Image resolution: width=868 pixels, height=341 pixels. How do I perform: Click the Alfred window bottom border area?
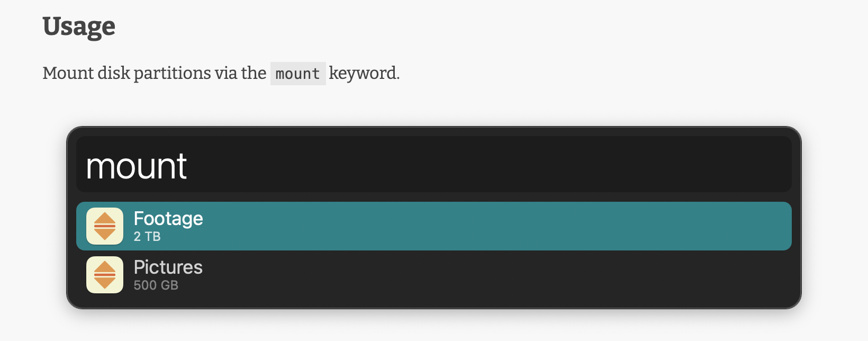434,304
